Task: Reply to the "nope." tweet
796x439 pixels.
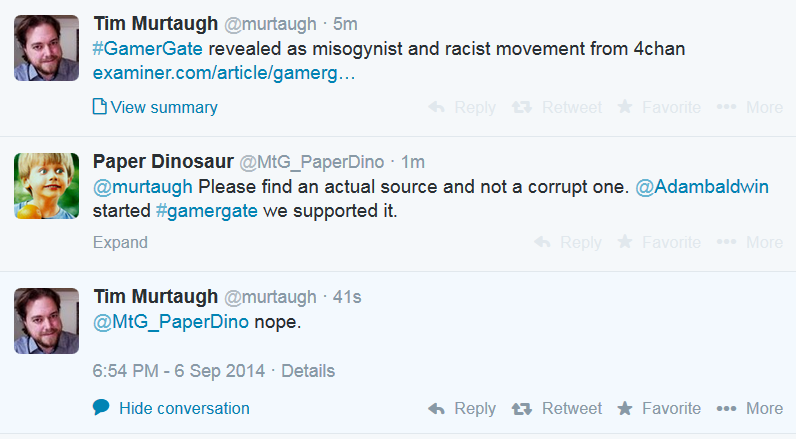Action: (x=461, y=408)
